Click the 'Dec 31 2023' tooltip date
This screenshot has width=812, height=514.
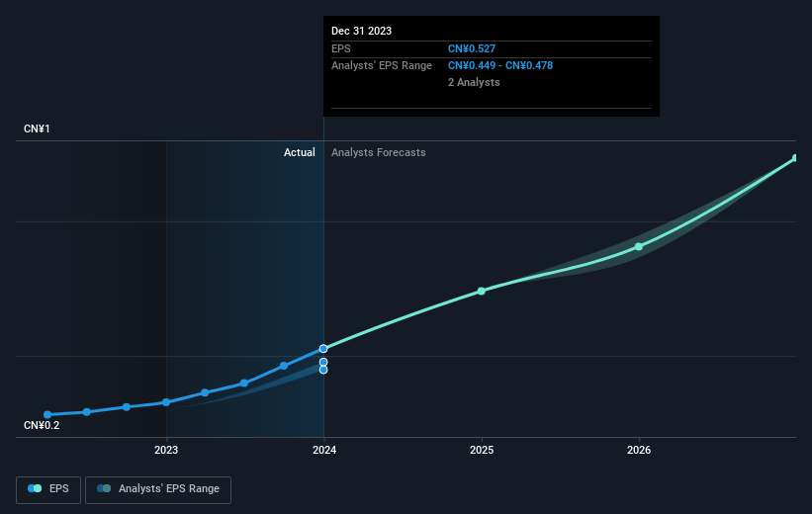pos(361,31)
